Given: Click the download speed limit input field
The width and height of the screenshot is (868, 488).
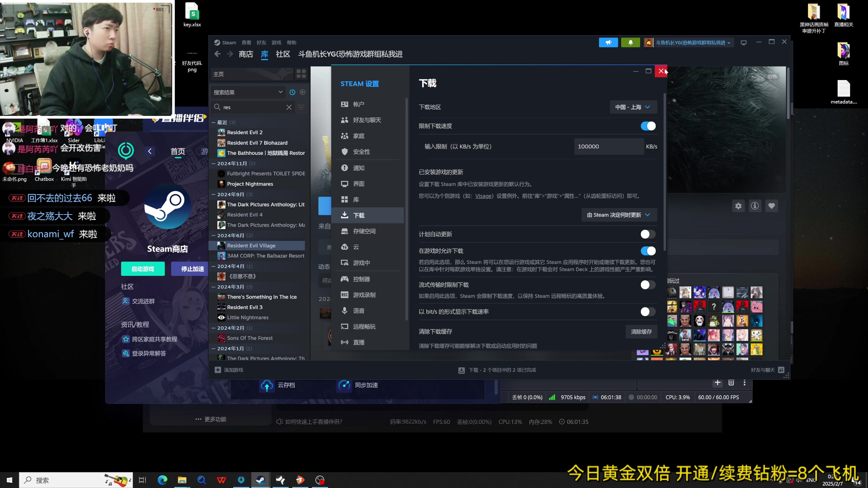Looking at the screenshot, I should [x=609, y=146].
